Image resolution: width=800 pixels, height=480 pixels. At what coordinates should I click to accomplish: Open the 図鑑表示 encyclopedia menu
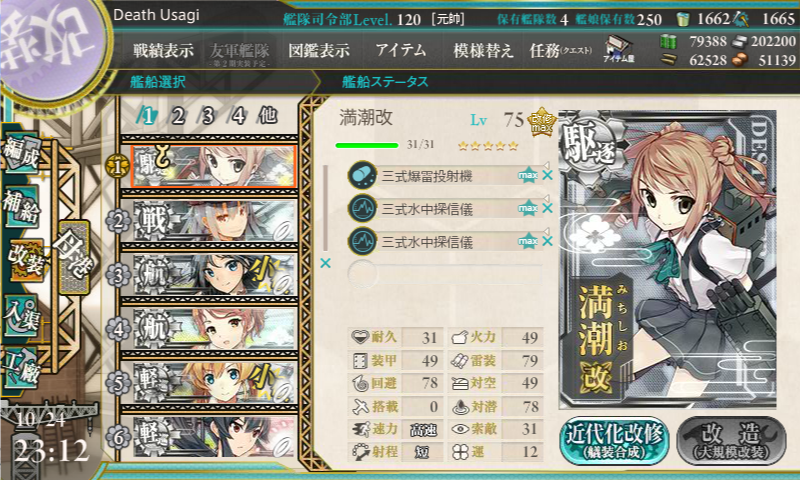coord(319,50)
